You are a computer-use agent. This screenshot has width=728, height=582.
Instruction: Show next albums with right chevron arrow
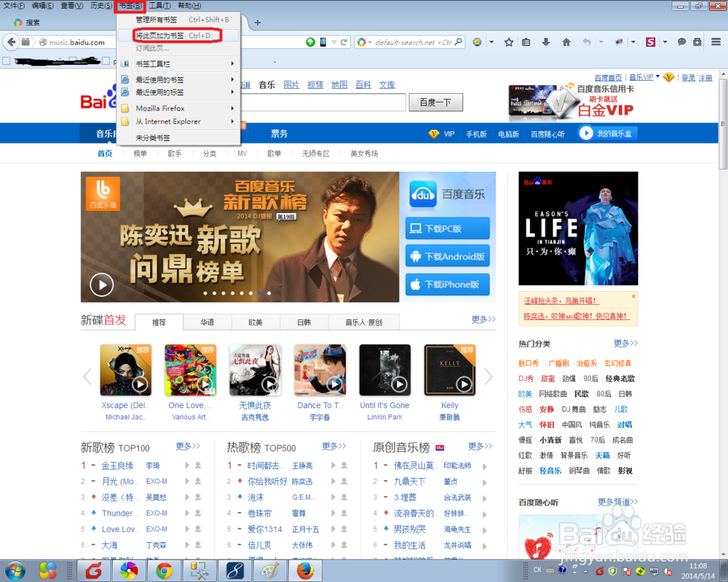pos(488,376)
